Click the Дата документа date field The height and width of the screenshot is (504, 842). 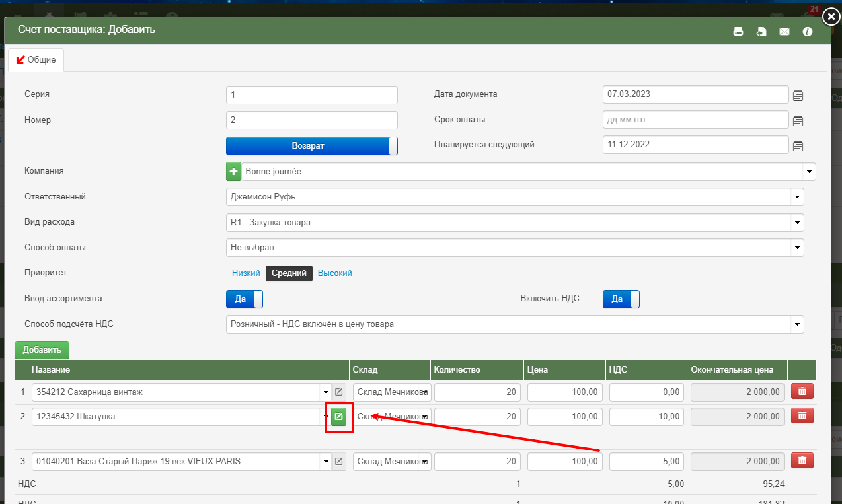(x=696, y=94)
